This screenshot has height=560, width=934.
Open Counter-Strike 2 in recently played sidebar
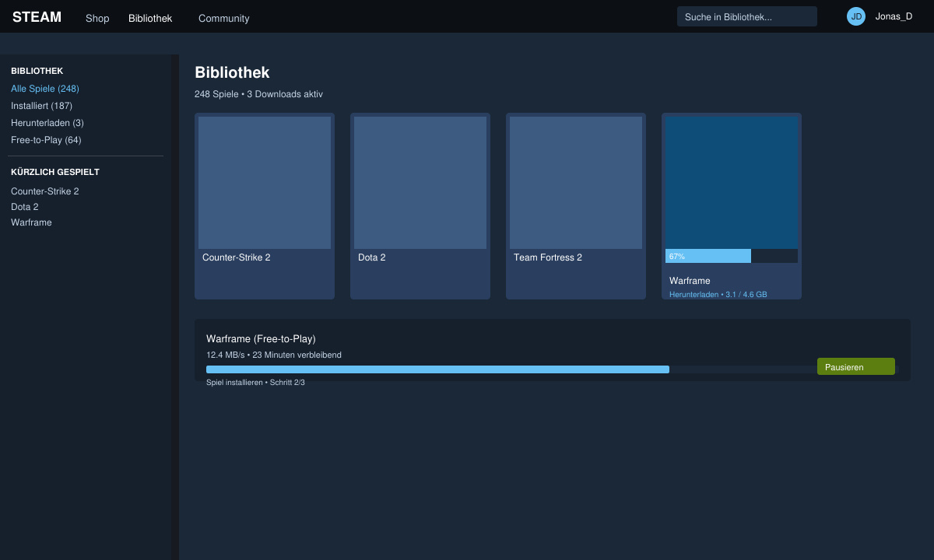point(45,191)
